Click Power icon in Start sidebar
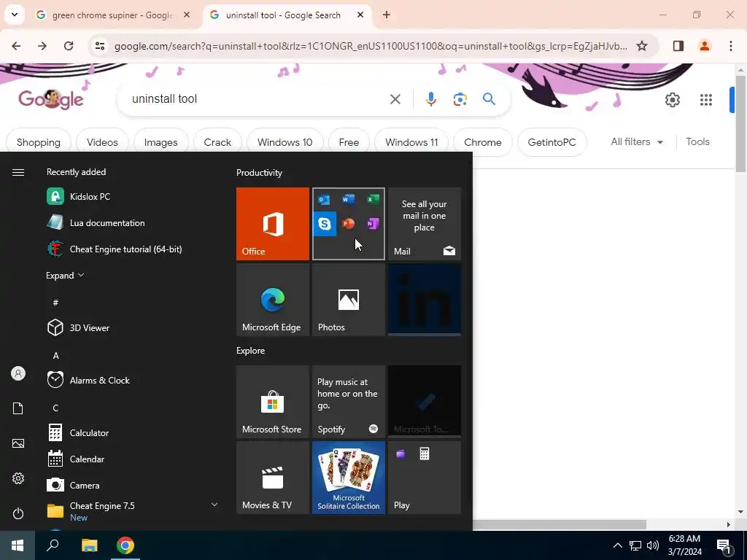This screenshot has height=560, width=747. pos(18,513)
